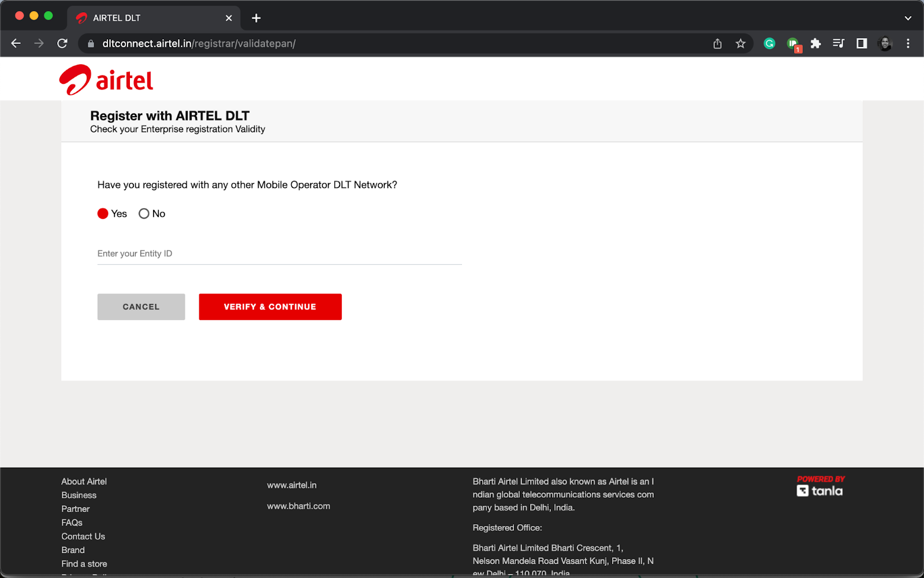
Task: Click 'Check your Enterprise registration Validity' text
Action: (178, 129)
